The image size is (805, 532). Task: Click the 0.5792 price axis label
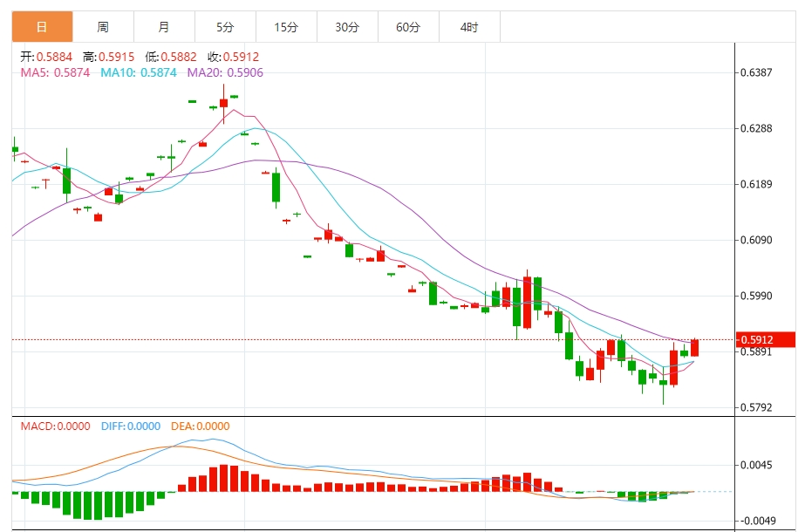pyautogui.click(x=755, y=408)
